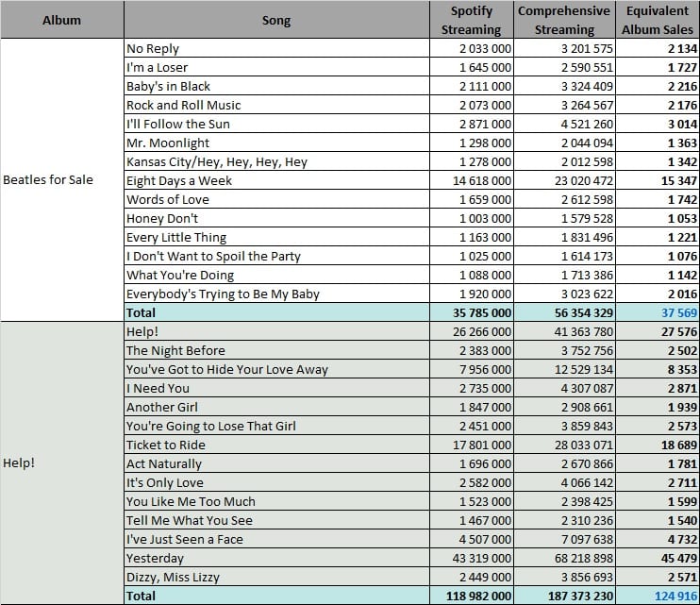Viewport: 700px width, 605px height.
Task: Select the 7 956 000 Spotify value
Action: pos(472,369)
